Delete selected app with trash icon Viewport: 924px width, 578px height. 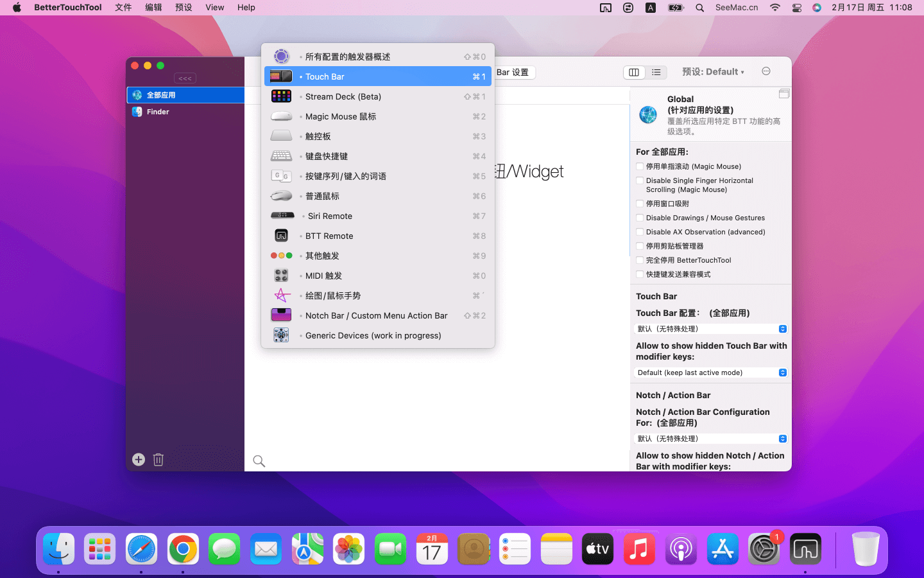(x=158, y=459)
